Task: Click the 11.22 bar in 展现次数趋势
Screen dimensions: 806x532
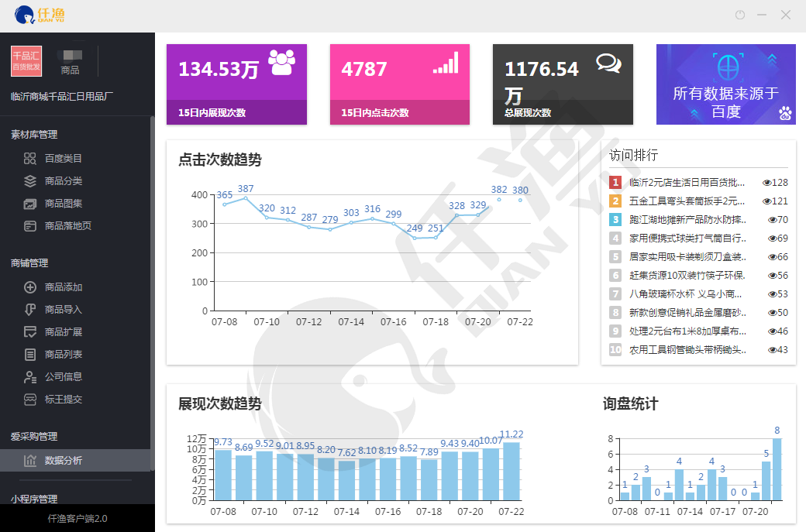Action: (511, 471)
